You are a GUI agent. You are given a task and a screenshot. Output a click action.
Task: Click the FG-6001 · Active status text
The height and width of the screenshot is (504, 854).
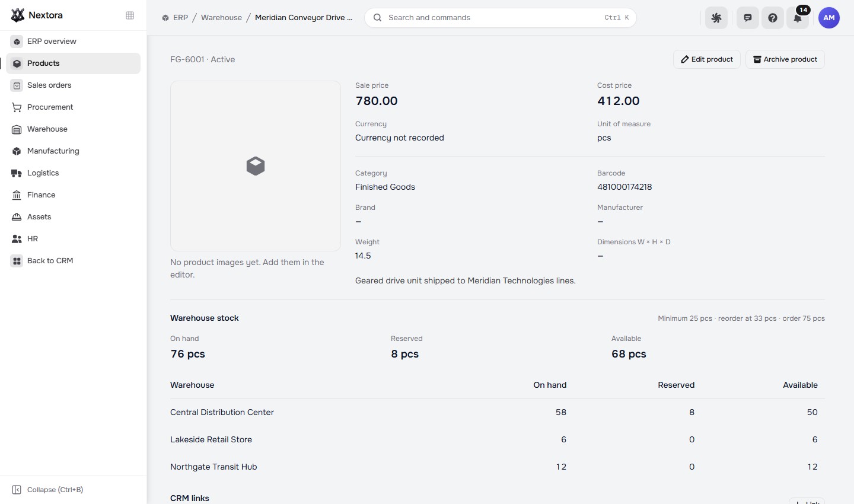click(203, 59)
